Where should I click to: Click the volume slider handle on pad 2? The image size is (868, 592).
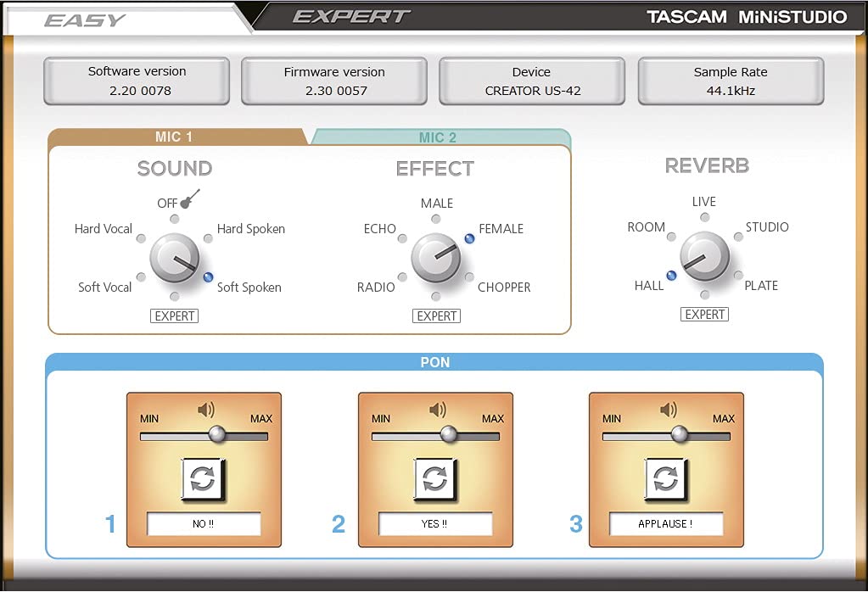[x=448, y=436]
